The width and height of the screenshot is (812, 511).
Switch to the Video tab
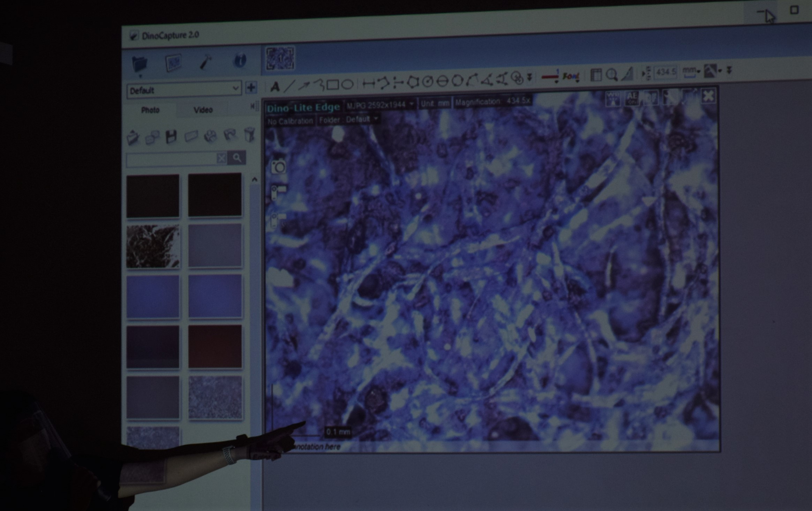pos(203,110)
